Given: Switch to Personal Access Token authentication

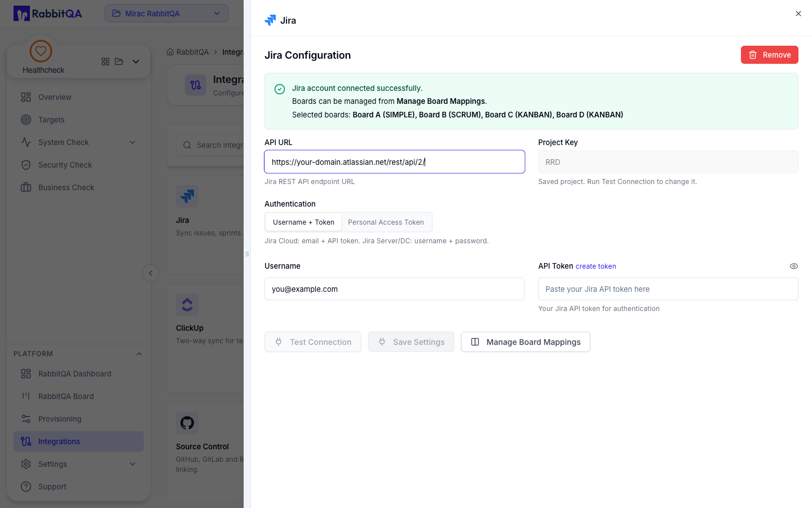Looking at the screenshot, I should click(x=386, y=222).
